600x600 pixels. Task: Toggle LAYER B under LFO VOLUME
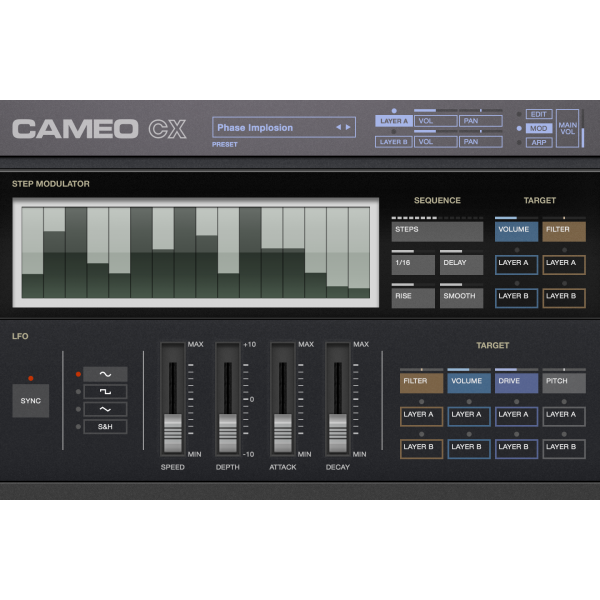coord(469,449)
